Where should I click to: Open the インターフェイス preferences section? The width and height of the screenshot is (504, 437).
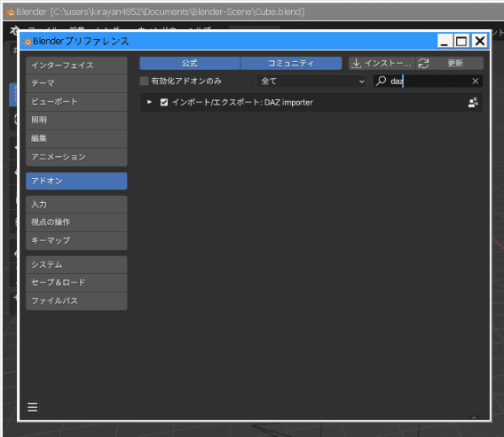[x=76, y=66]
